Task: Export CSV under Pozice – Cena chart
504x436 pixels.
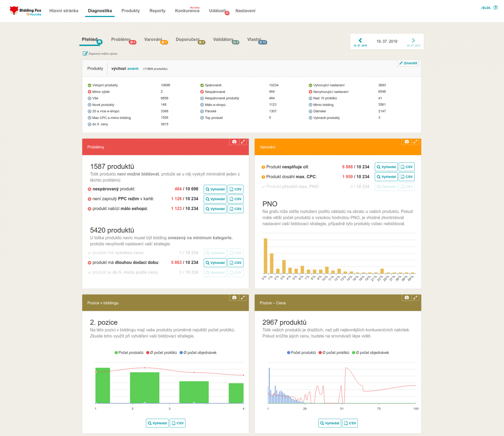Action: pyautogui.click(x=350, y=423)
